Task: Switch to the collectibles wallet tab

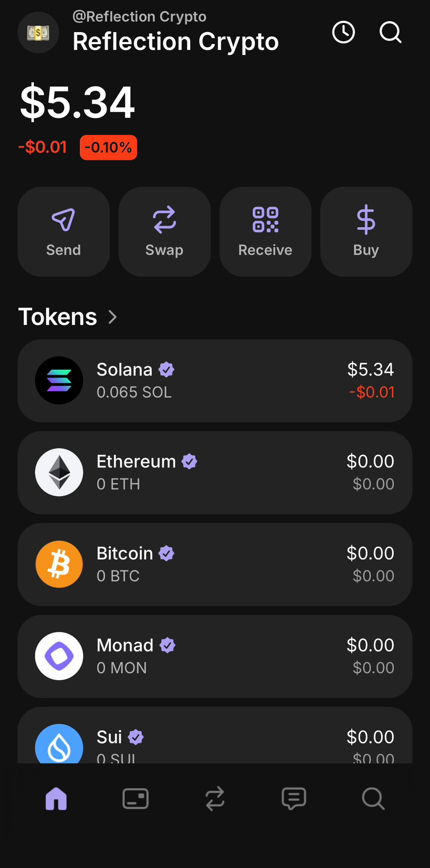Action: [x=136, y=798]
